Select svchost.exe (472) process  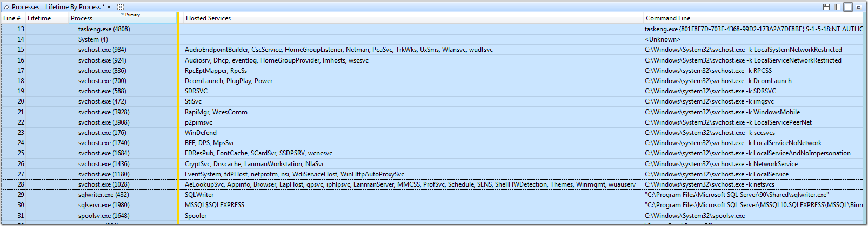tap(102, 101)
